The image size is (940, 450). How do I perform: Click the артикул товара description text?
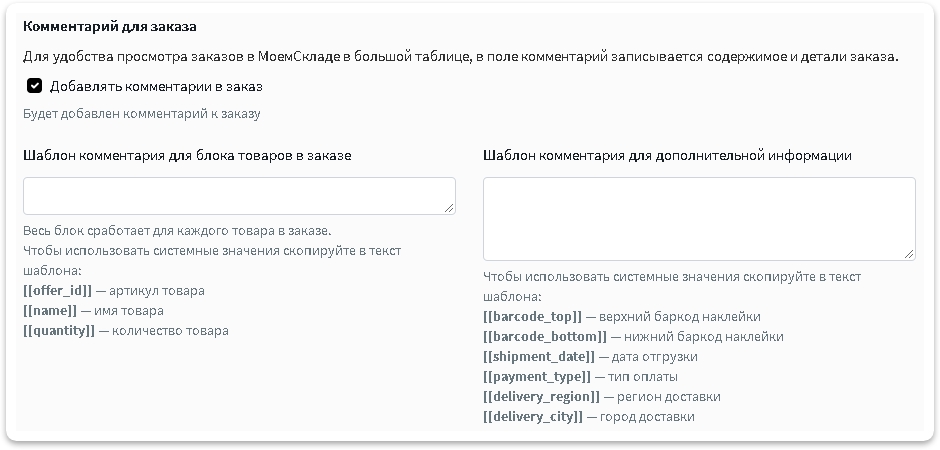[x=156, y=291]
